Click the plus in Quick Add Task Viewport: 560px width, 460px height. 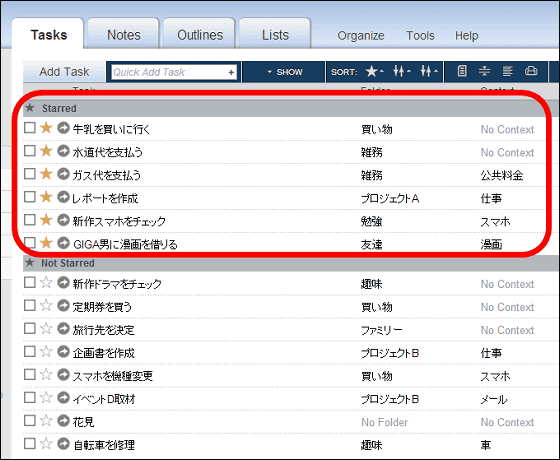pyautogui.click(x=231, y=72)
